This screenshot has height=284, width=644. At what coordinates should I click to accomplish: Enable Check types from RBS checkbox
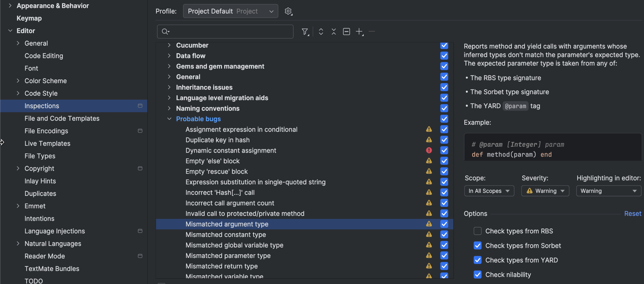477,231
